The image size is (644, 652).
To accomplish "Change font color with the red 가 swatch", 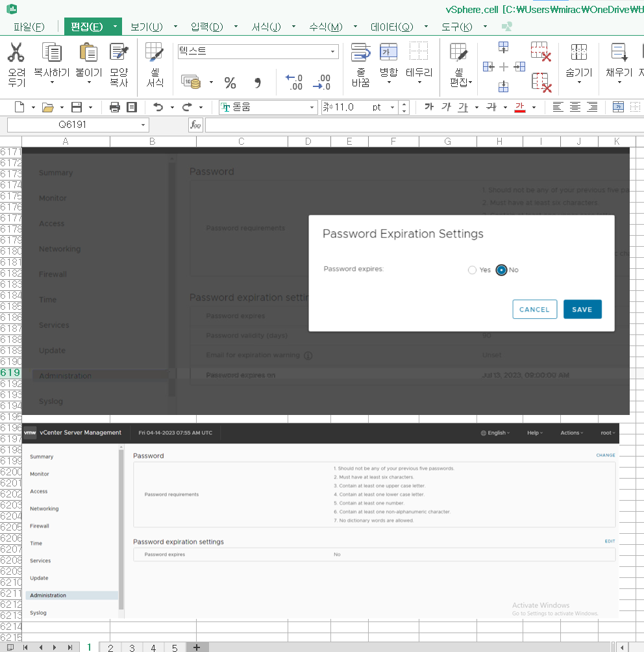I will tap(520, 107).
